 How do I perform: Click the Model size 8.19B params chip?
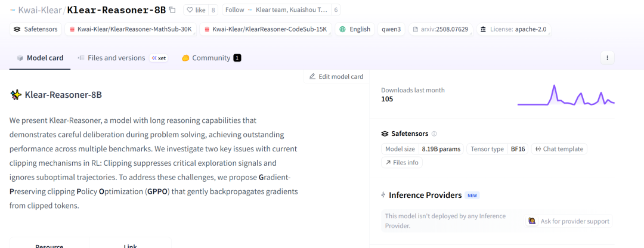423,149
